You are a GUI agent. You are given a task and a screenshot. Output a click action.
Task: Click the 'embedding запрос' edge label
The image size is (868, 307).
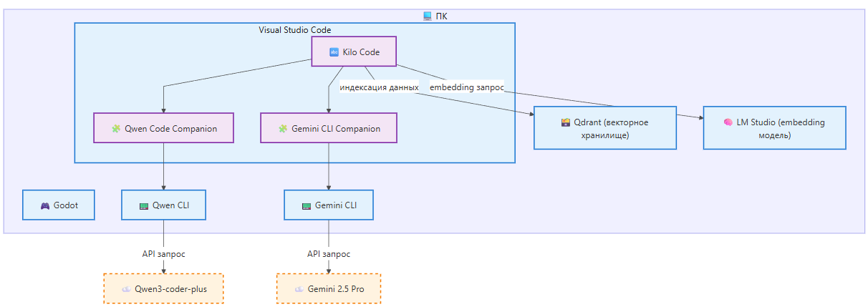[x=467, y=87]
